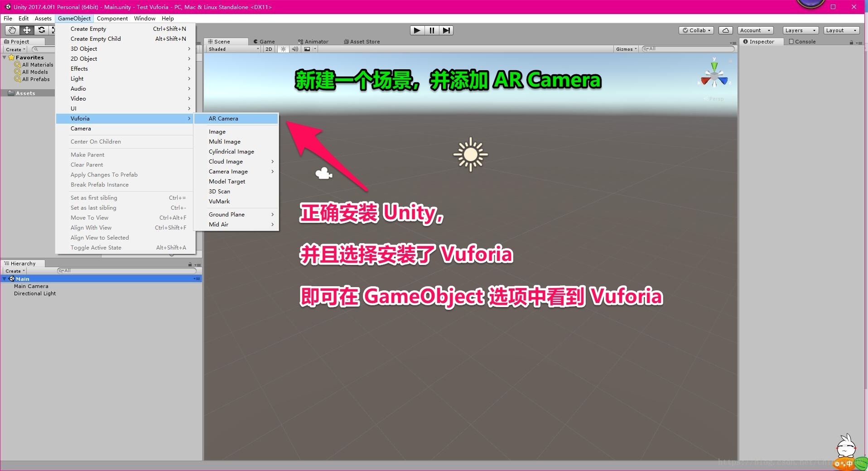Choose Model Target menu item
The width and height of the screenshot is (868, 471).
click(x=236, y=182)
